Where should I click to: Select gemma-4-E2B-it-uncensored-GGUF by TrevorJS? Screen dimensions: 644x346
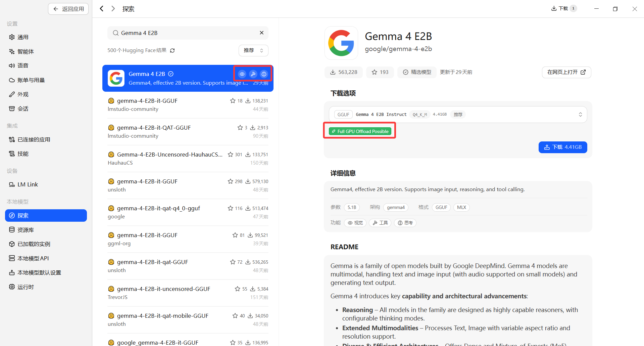tap(188, 293)
